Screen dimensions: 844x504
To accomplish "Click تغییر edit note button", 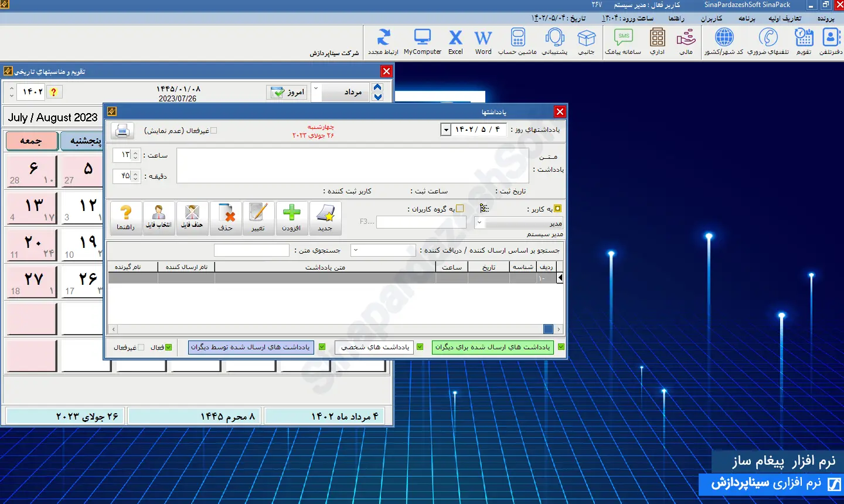I will coord(258,218).
